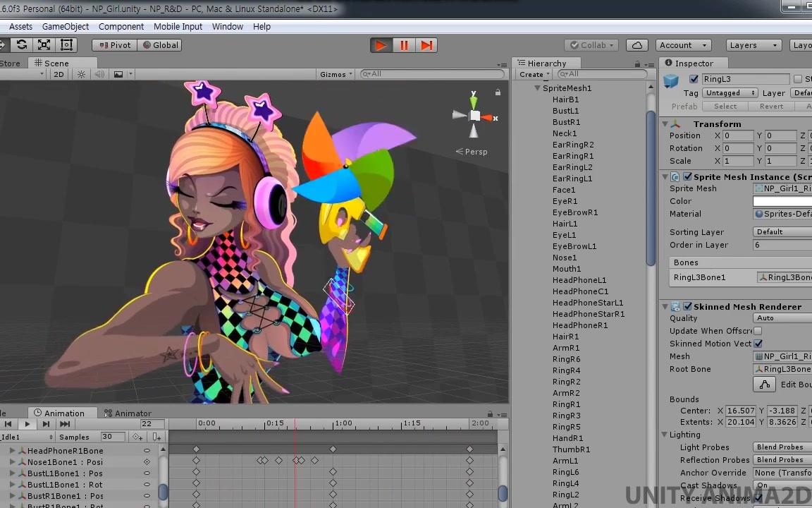Toggle Skinned Mesh Renderer component off
The image size is (812, 508).
(687, 306)
